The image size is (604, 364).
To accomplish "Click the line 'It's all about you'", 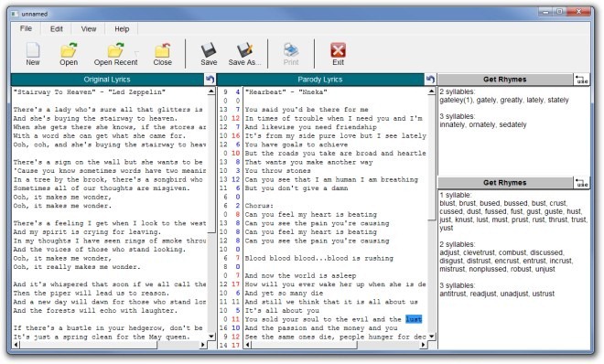I will coord(282,311).
